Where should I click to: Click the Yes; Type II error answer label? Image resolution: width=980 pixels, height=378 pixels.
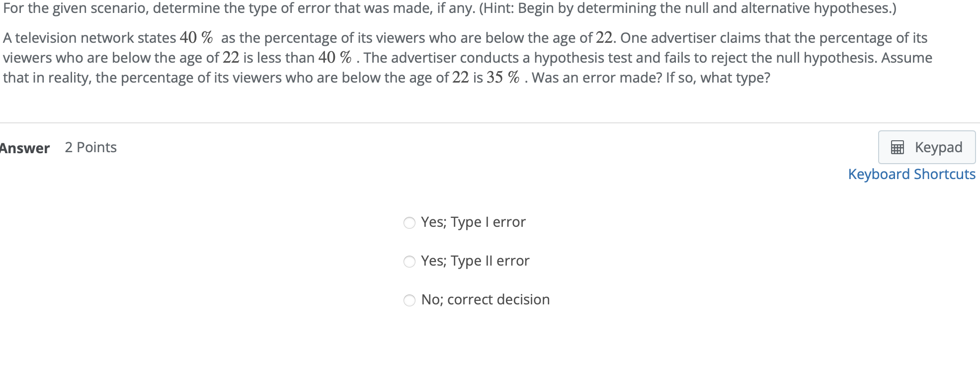(x=475, y=261)
